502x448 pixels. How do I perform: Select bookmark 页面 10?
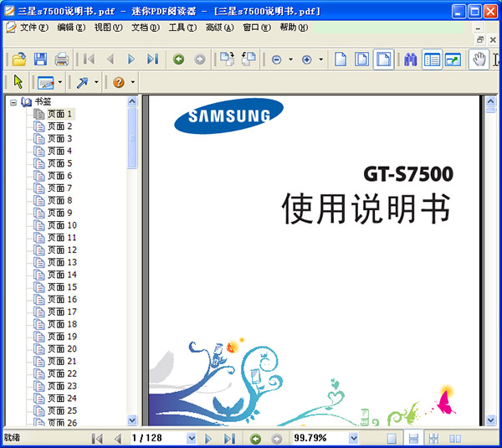click(62, 225)
